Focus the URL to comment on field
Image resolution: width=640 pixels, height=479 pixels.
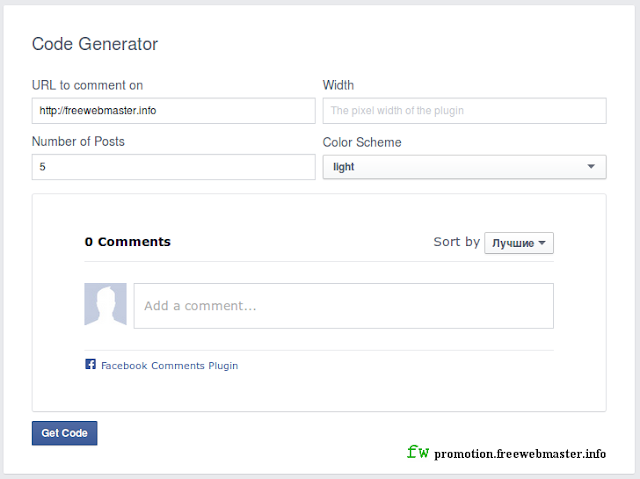pos(173,111)
